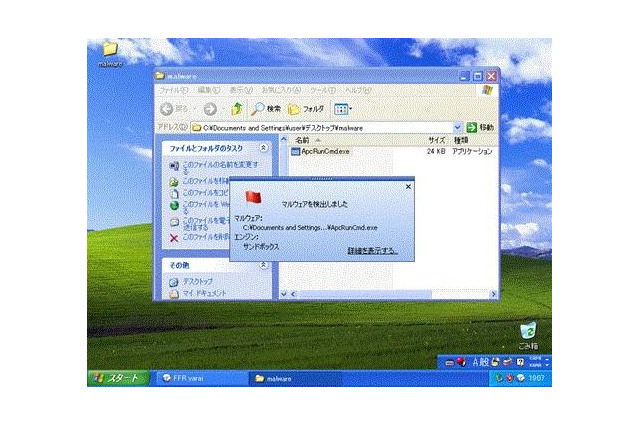Image resolution: width=640 pixels, height=426 pixels.
Task: Click the file list scroll-right arrow
Action: [x=493, y=294]
